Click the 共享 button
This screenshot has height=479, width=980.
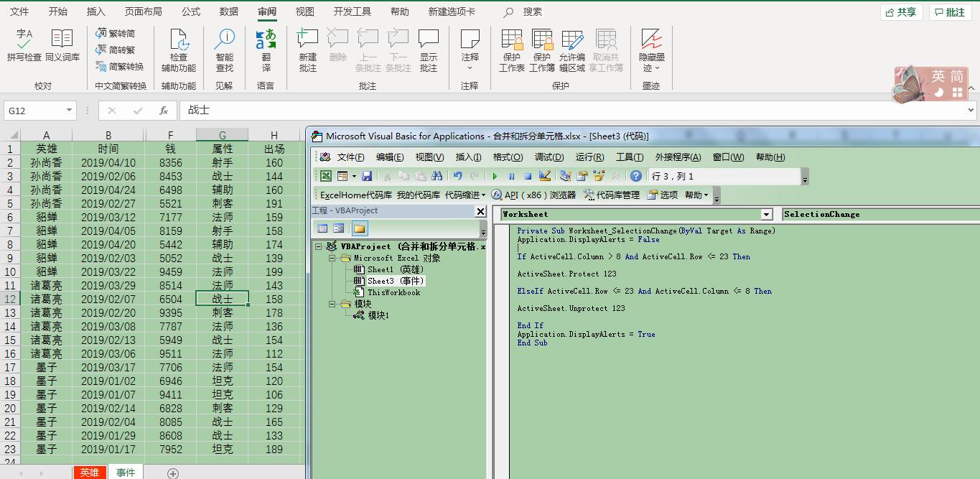click(x=901, y=12)
